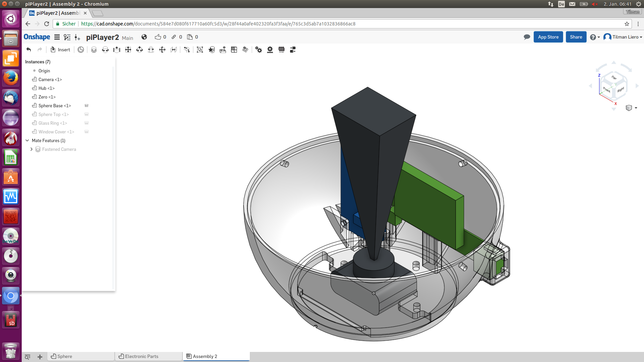Click the star-on-cylinder toolbar icon
The height and width of the screenshot is (362, 644).
[211, 50]
